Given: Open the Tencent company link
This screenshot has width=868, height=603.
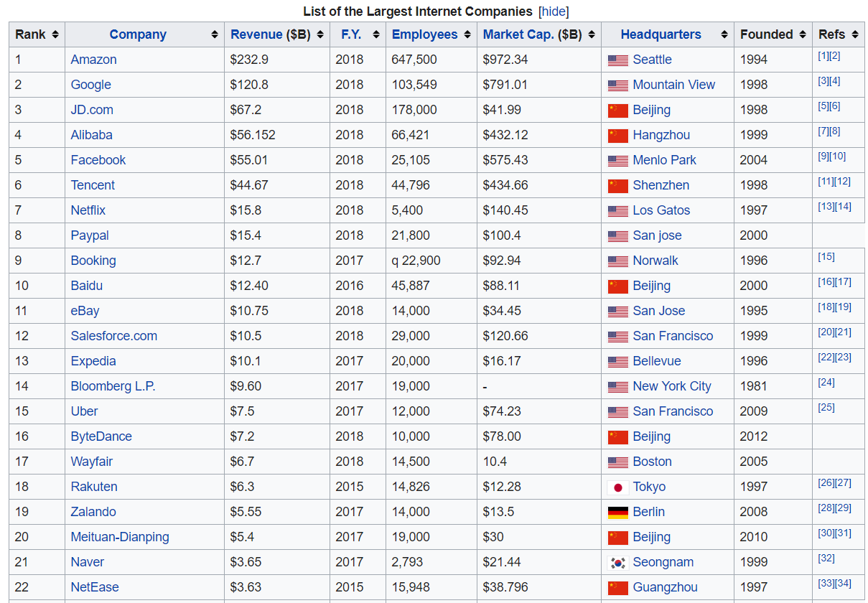Looking at the screenshot, I should tap(93, 185).
